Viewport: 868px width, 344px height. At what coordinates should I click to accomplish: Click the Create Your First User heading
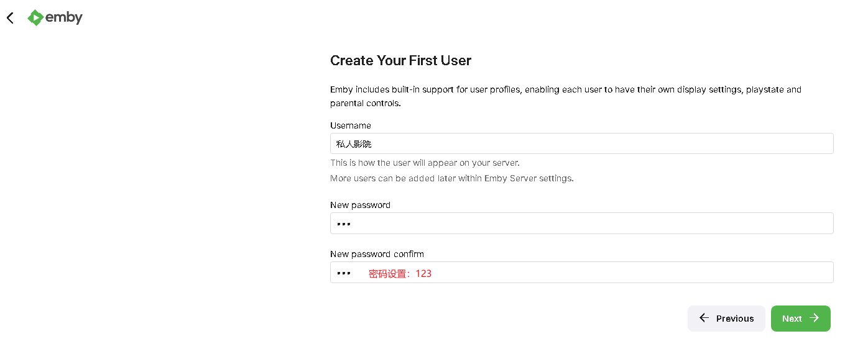[400, 60]
